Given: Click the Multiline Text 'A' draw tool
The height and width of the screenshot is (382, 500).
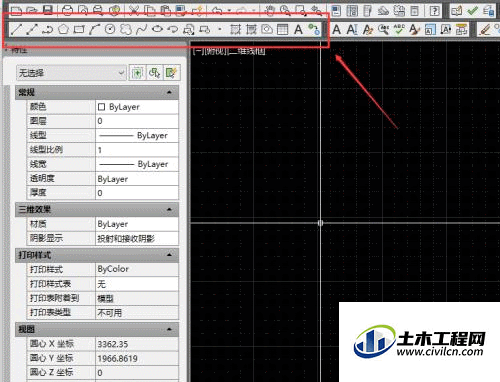Looking at the screenshot, I should coord(298,29).
